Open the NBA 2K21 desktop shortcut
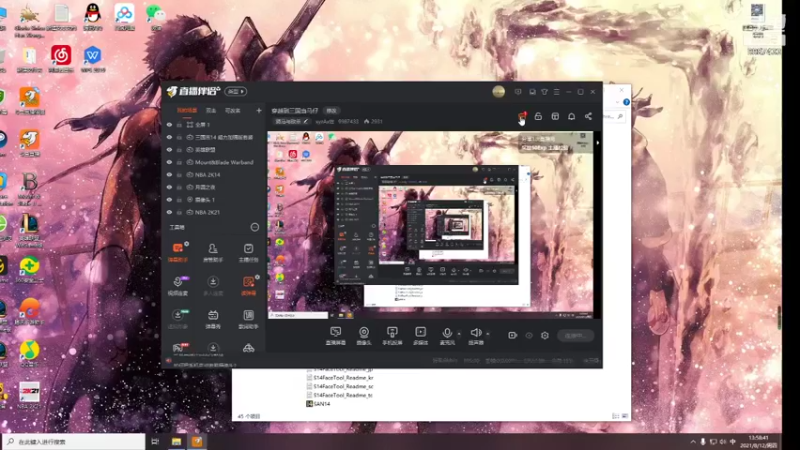Image resolution: width=800 pixels, height=450 pixels. pyautogui.click(x=29, y=395)
